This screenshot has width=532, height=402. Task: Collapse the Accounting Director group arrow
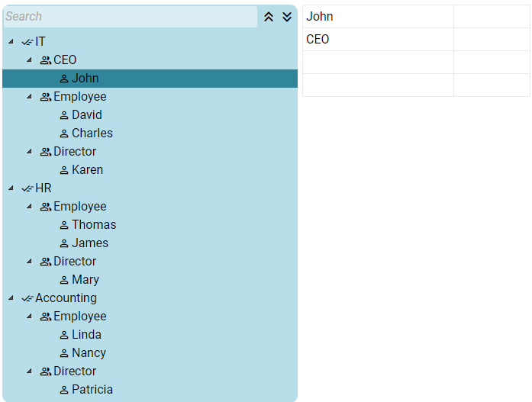(29, 371)
